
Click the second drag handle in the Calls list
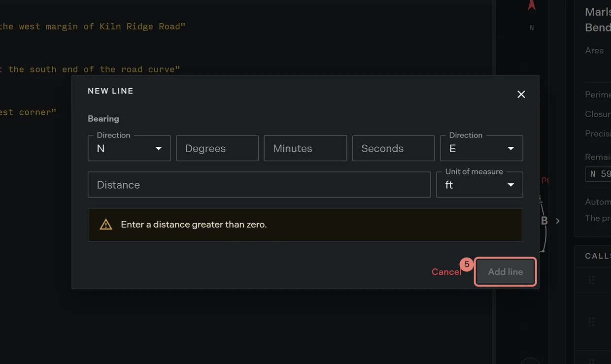click(591, 322)
